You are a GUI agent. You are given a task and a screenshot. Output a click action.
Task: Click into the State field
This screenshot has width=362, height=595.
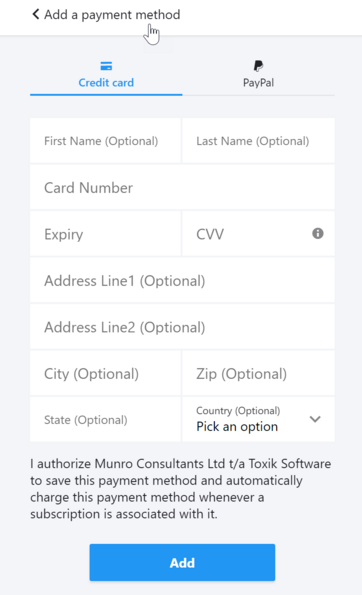pyautogui.click(x=105, y=419)
